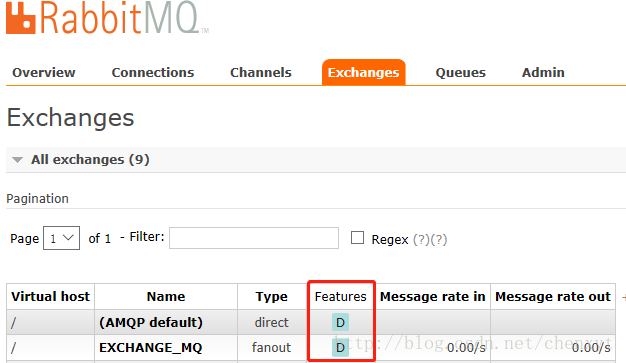Click the durable D badge for AMQP default

pos(341,322)
